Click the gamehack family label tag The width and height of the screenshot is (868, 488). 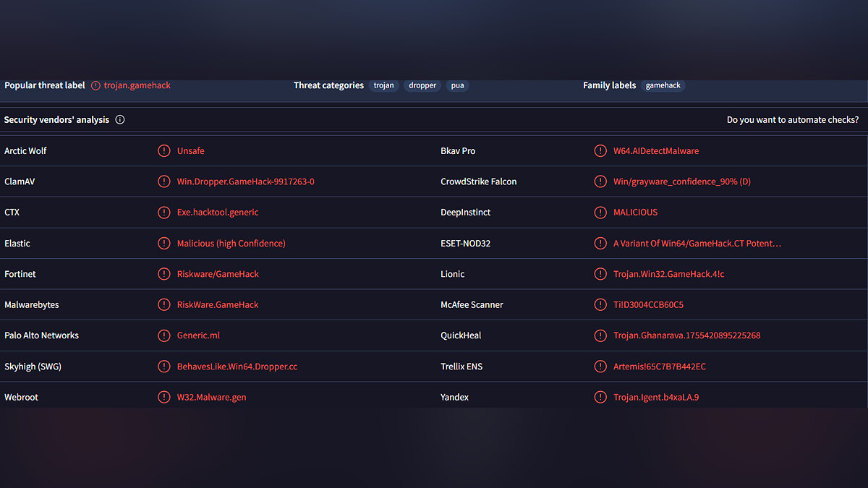tap(663, 85)
